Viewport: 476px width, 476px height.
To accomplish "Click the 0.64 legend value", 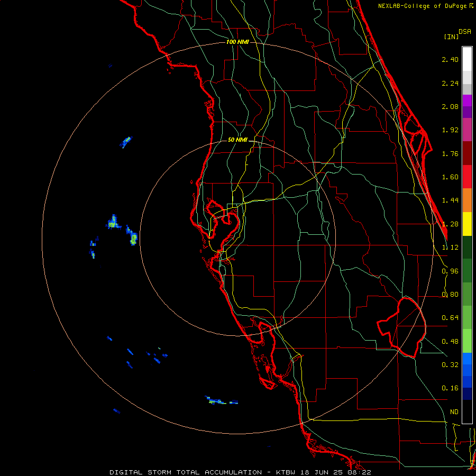I will point(450,318).
